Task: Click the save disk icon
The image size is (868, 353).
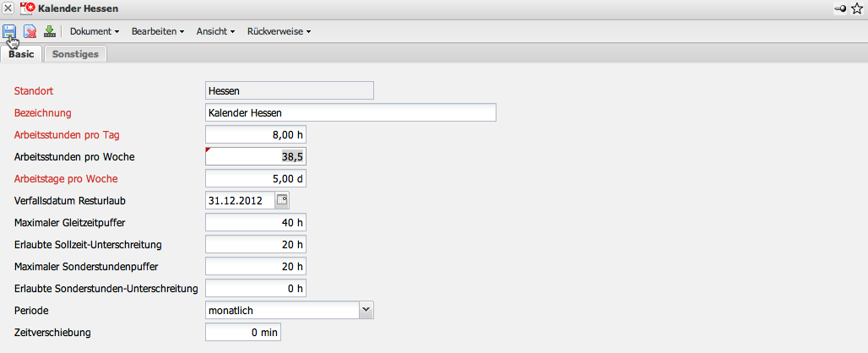Action: pos(9,31)
